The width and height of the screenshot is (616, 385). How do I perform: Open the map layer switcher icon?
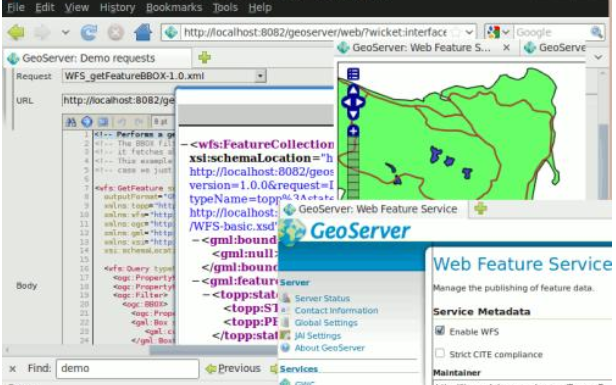point(353,74)
